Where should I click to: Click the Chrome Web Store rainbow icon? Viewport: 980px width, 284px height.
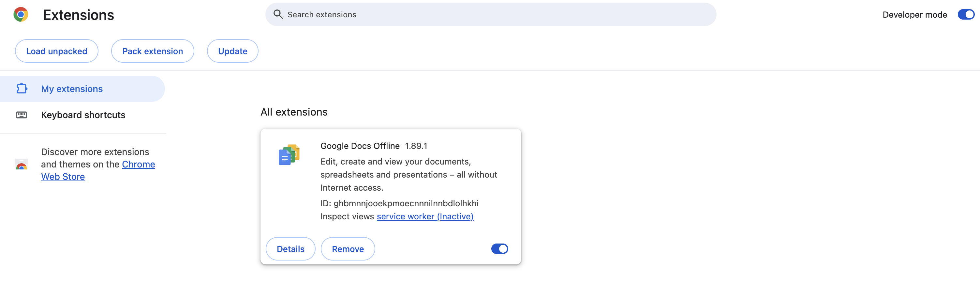pos(22,165)
